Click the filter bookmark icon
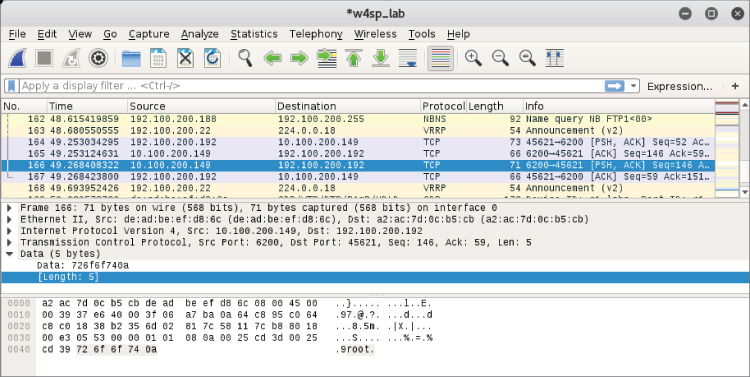Image resolution: width=750 pixels, height=377 pixels. tap(12, 86)
